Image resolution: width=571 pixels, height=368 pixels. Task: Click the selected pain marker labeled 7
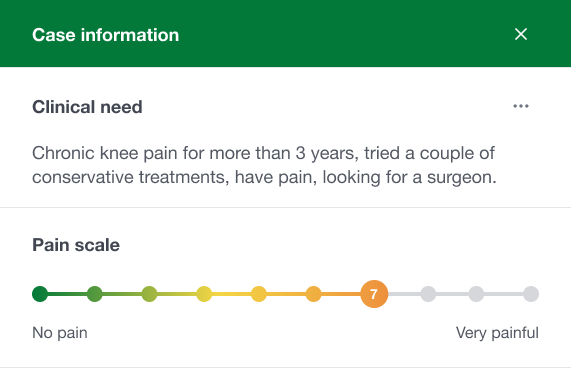(x=374, y=294)
